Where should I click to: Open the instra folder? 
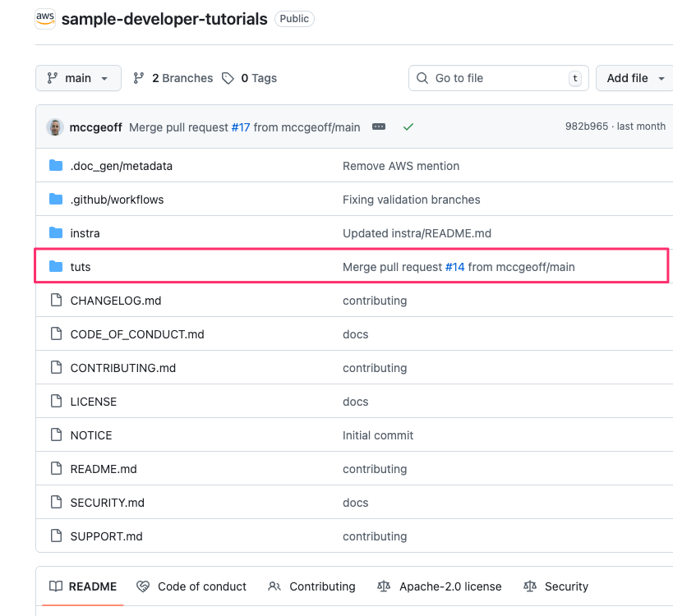(x=85, y=233)
